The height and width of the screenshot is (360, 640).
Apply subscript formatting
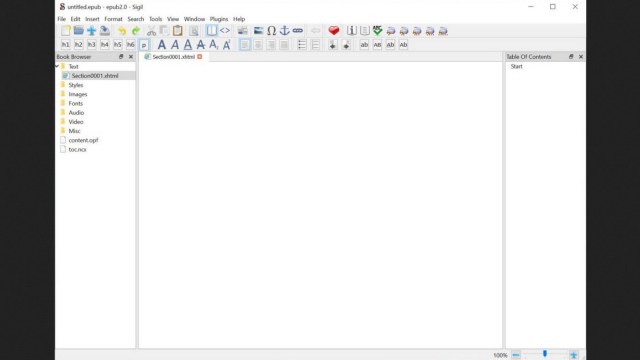213,45
